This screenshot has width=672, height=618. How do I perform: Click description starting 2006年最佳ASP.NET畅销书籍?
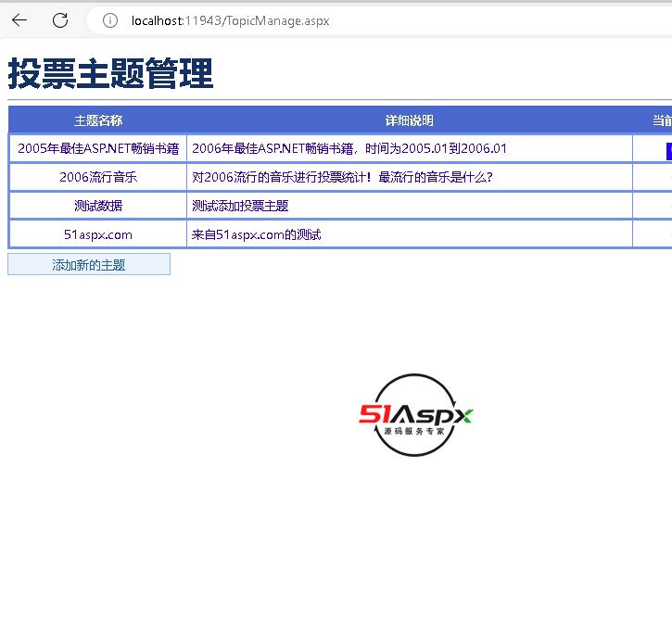coord(410,148)
